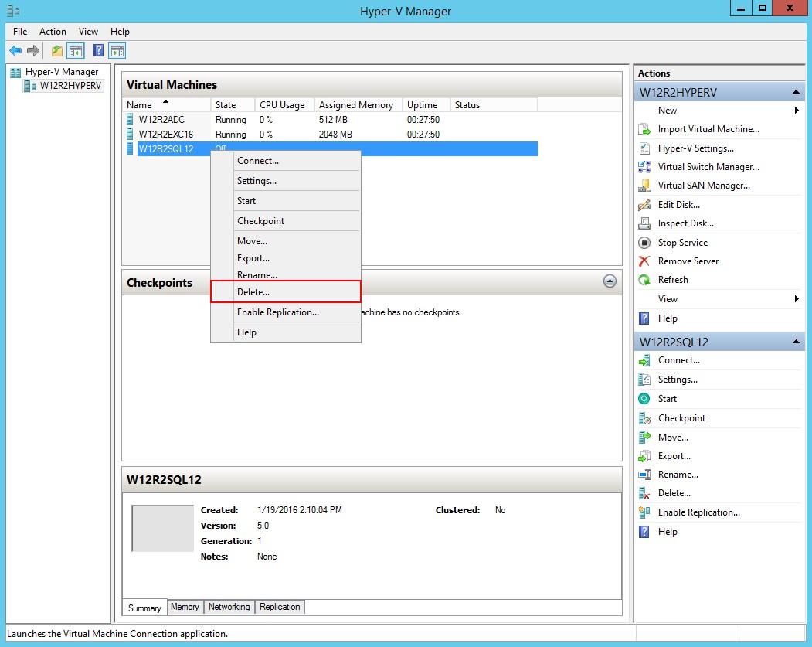The image size is (812, 647).
Task: Open the Action menu
Action: [53, 32]
